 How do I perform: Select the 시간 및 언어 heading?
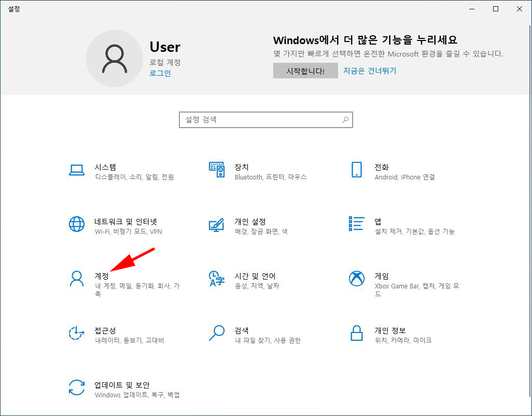pos(255,276)
